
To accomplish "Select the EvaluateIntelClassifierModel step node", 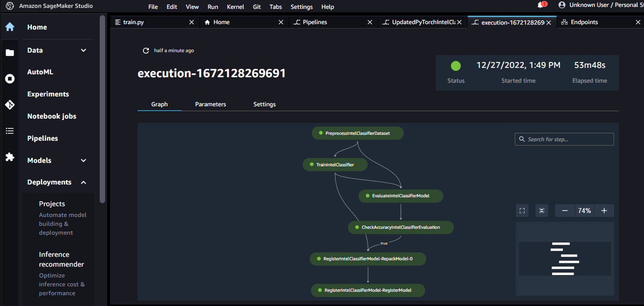I will pos(401,196).
